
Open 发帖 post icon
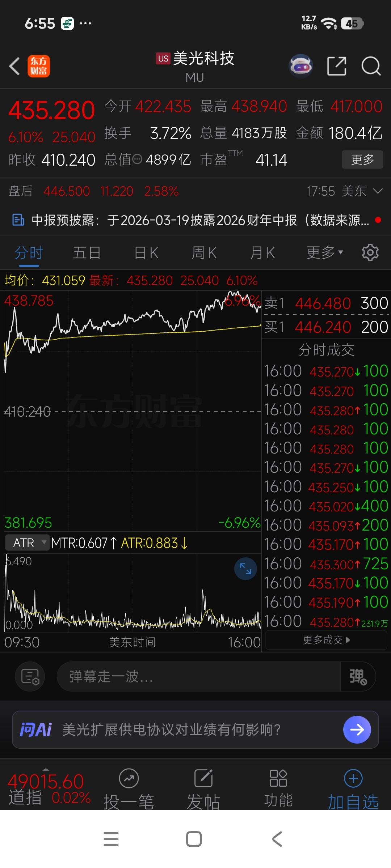click(203, 778)
